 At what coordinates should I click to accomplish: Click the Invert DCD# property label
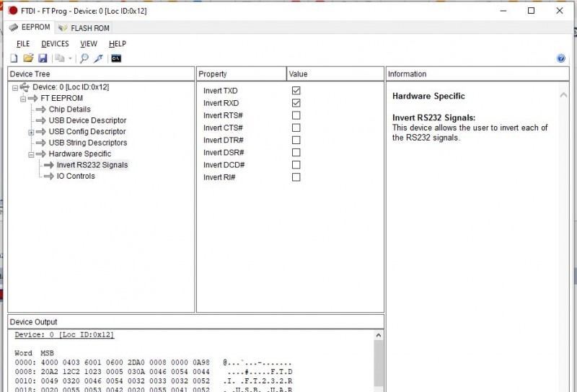pos(224,165)
